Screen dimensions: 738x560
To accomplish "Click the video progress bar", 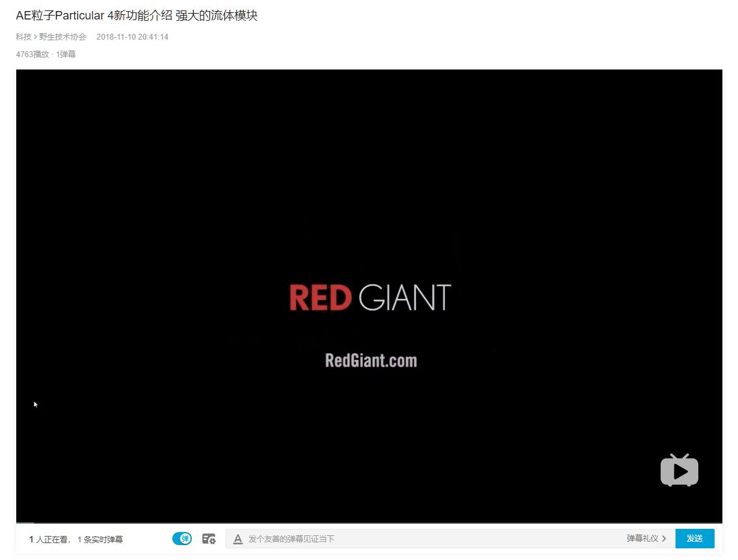I will pos(369,522).
